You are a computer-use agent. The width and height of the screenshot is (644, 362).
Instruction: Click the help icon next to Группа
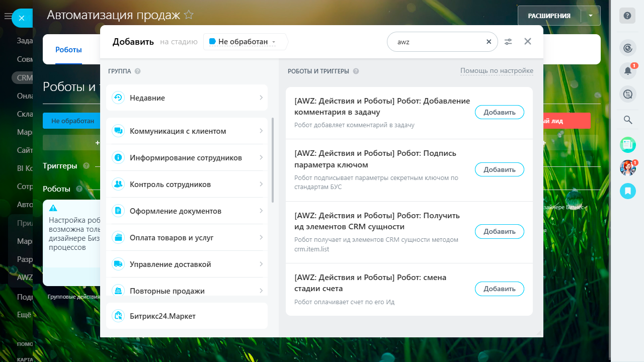click(x=137, y=71)
